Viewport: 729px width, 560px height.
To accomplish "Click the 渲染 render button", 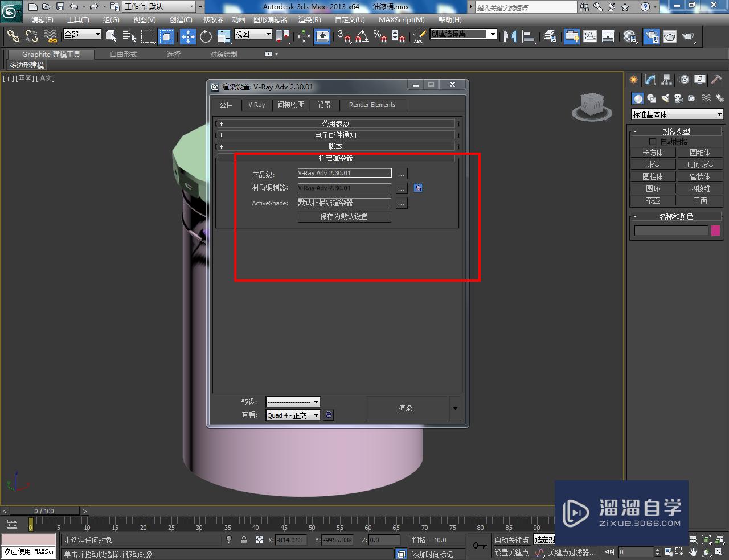I will click(406, 408).
